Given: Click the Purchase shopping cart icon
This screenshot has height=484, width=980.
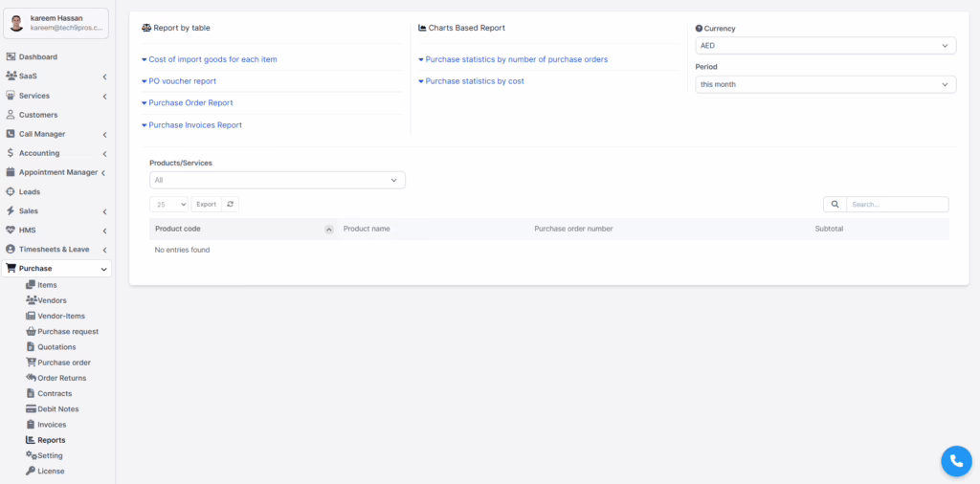Looking at the screenshot, I should click(x=11, y=269).
